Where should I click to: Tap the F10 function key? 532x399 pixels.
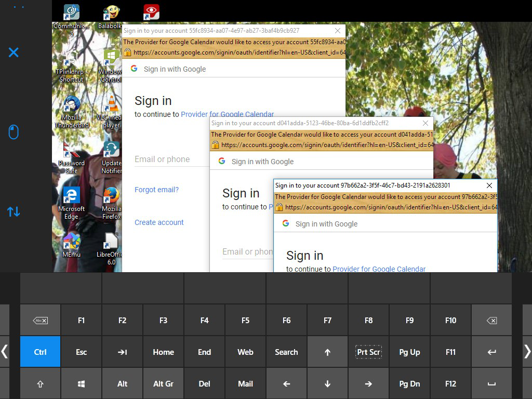click(450, 320)
